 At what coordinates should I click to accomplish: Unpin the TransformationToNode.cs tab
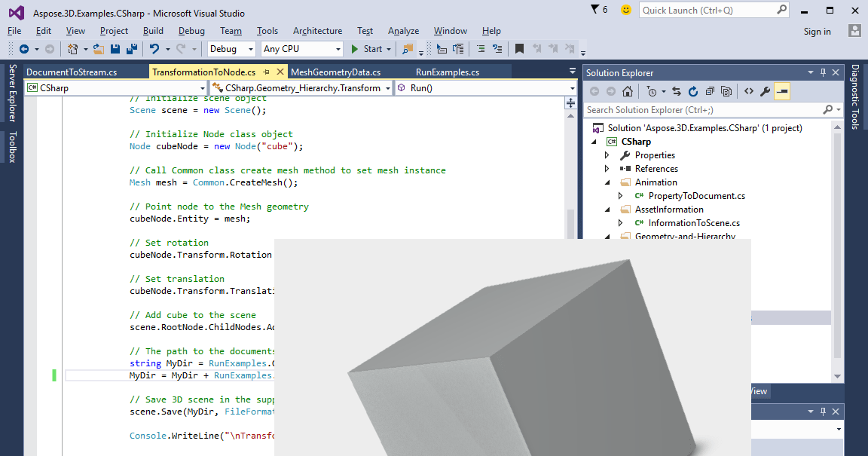tap(266, 72)
